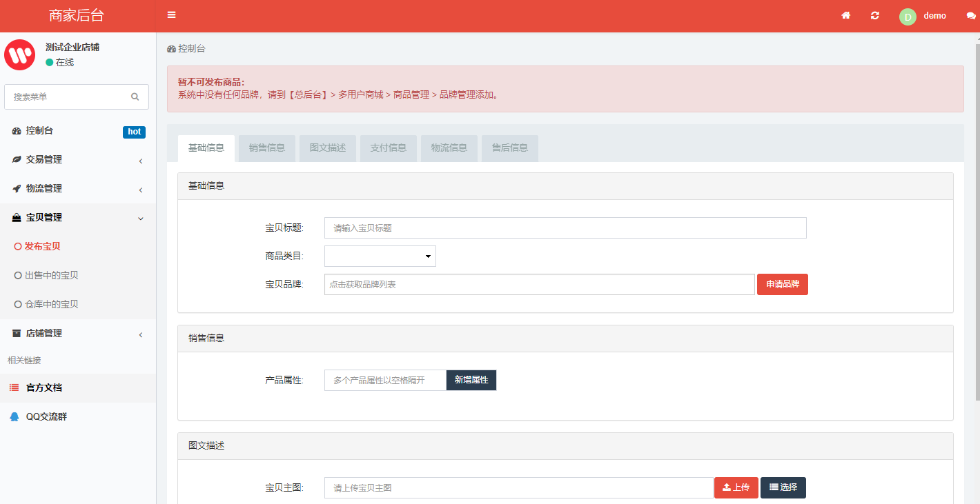980x504 pixels.
Task: Click circle icon beside 仓库中的宝贝
Action: coord(18,304)
